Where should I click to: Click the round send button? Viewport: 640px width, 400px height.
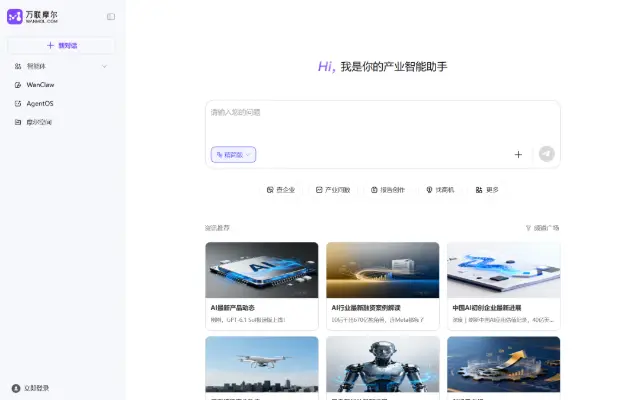tap(547, 154)
